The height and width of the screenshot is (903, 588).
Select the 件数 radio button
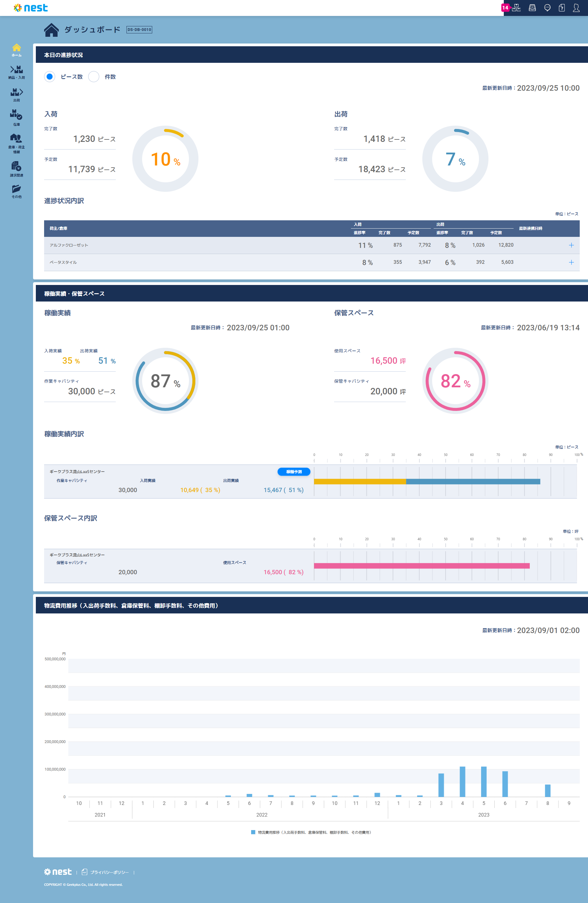click(94, 77)
